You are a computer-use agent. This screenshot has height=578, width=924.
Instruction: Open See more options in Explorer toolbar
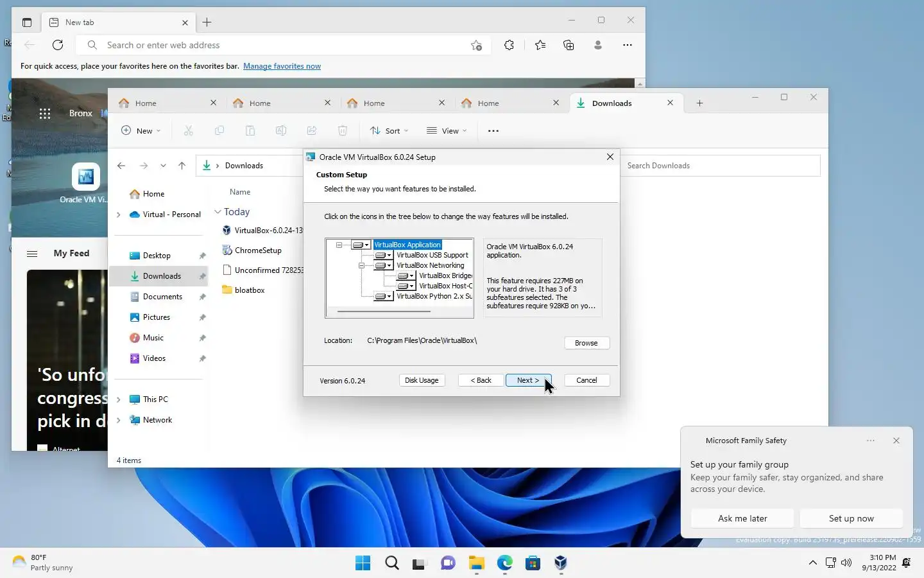[493, 130]
